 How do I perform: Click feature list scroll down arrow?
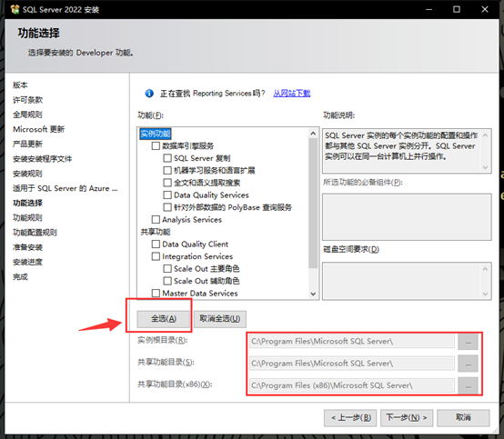pyautogui.click(x=313, y=294)
